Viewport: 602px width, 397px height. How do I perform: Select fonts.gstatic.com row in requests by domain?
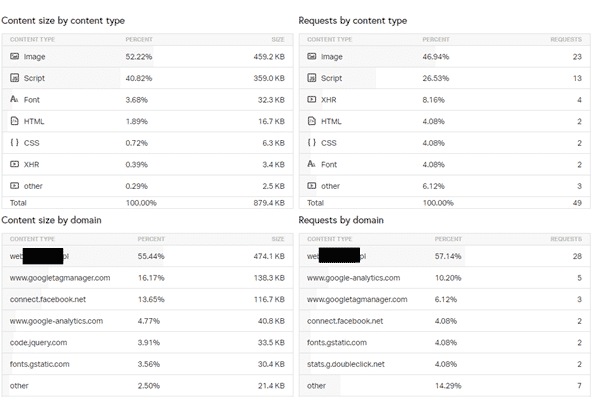445,342
